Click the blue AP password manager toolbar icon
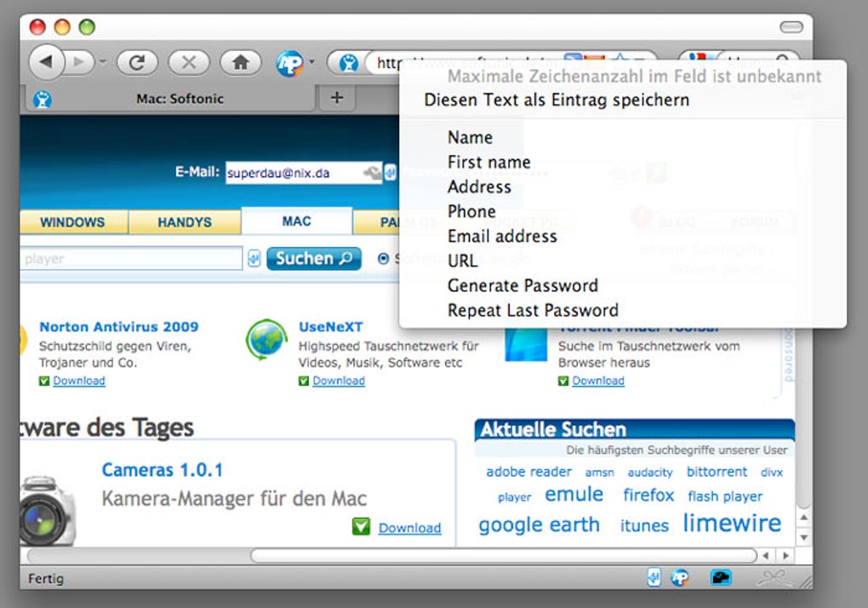The width and height of the screenshot is (868, 608). (289, 63)
